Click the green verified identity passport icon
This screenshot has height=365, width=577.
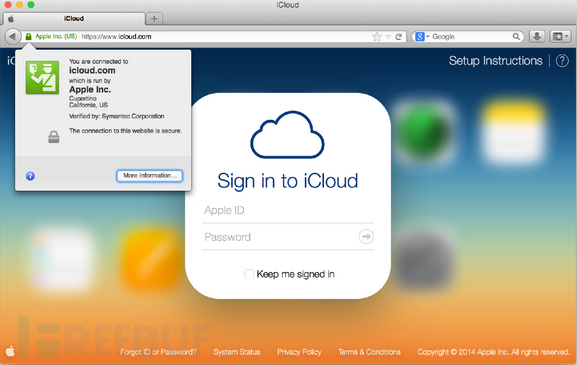(x=42, y=78)
